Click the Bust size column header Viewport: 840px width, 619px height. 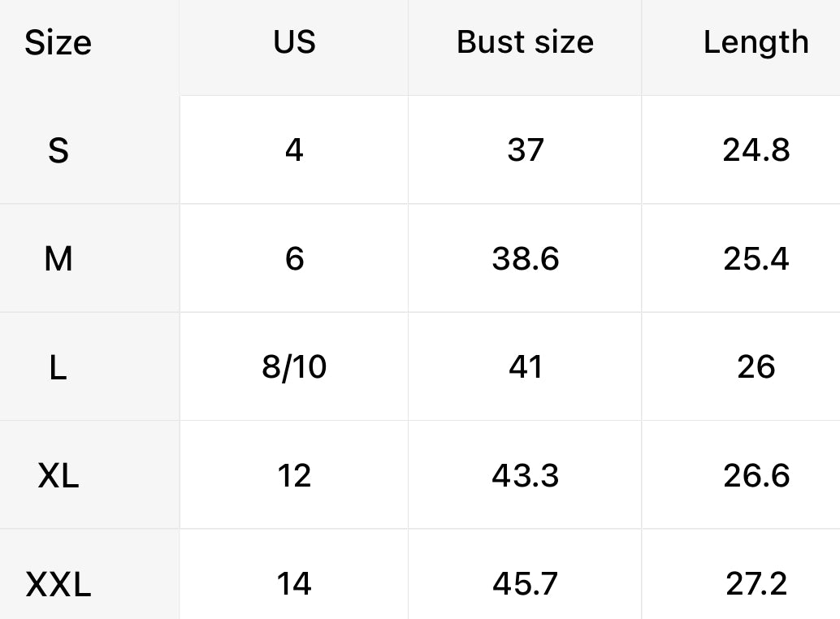tap(525, 41)
